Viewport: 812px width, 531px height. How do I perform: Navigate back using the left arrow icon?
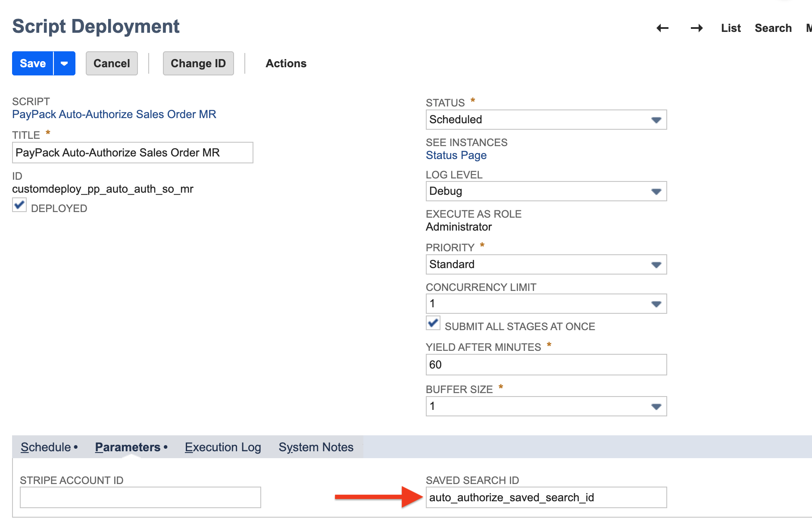click(x=662, y=28)
